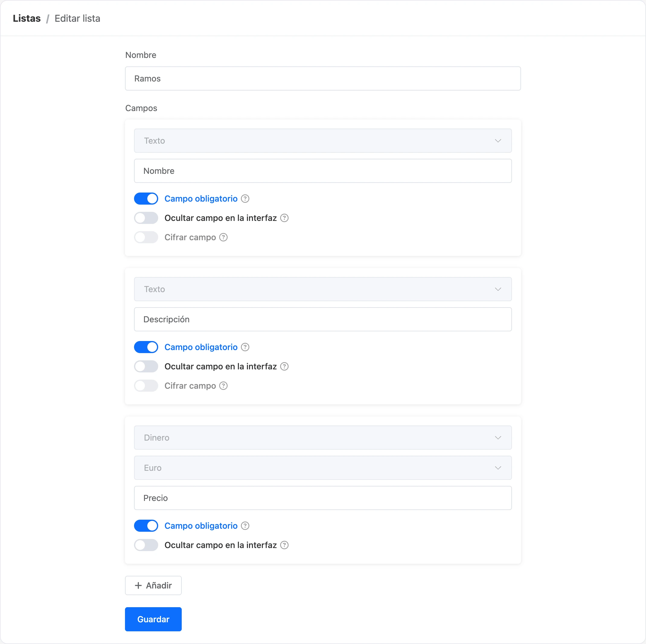Click help icon next to Nombre field's Ocultar campo

[x=284, y=218]
